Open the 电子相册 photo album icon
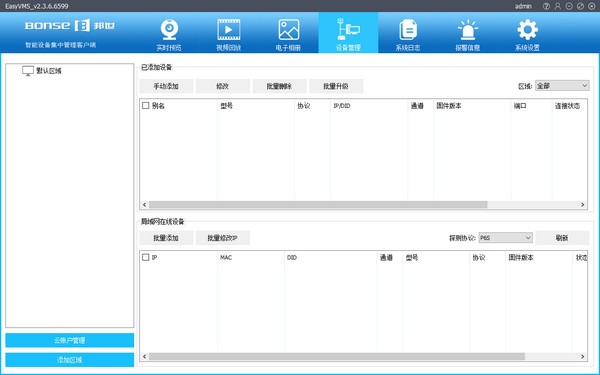This screenshot has height=375, width=600. pos(289,30)
